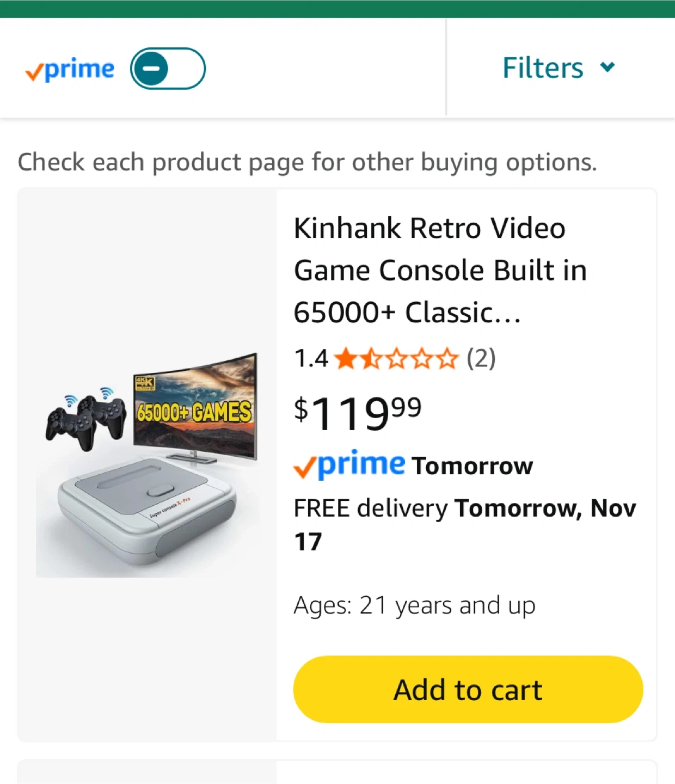Tap the Kinhank console product image
675x784 pixels.
click(x=147, y=463)
